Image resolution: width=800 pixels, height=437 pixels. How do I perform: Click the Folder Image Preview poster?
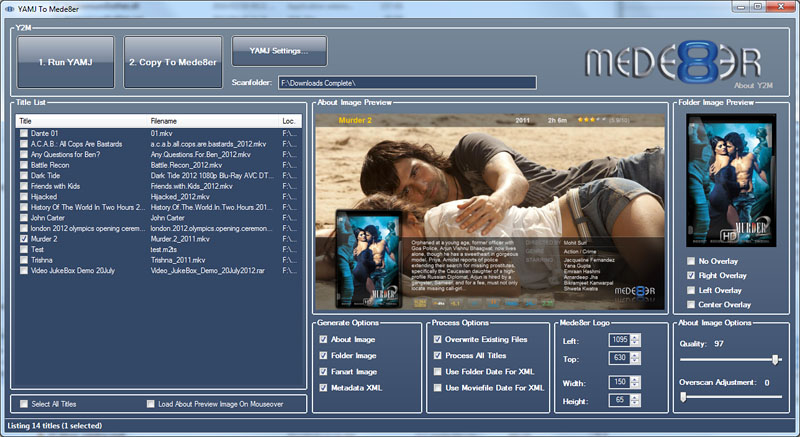point(731,181)
